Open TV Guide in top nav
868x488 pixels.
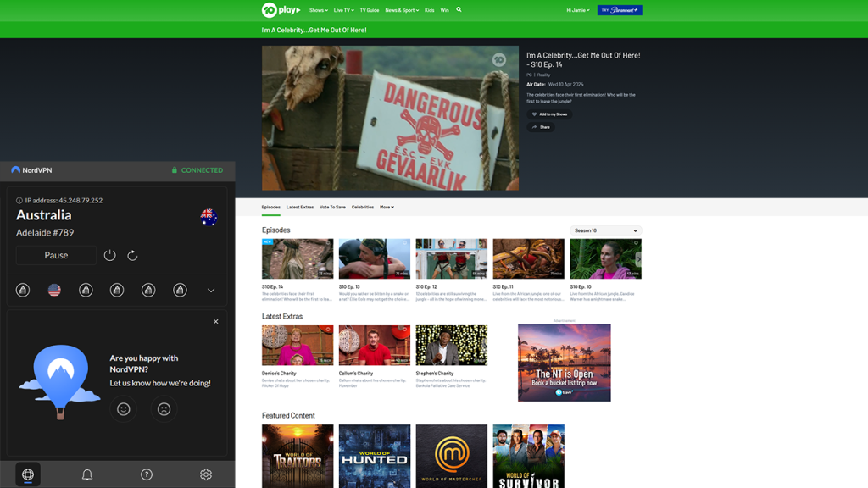click(370, 10)
